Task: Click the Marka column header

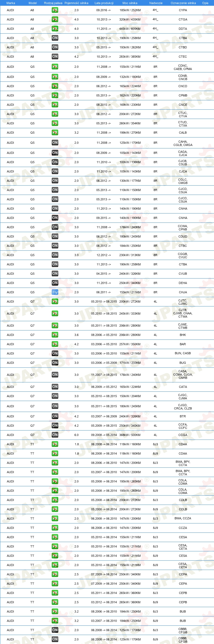Action: pos(11,3)
